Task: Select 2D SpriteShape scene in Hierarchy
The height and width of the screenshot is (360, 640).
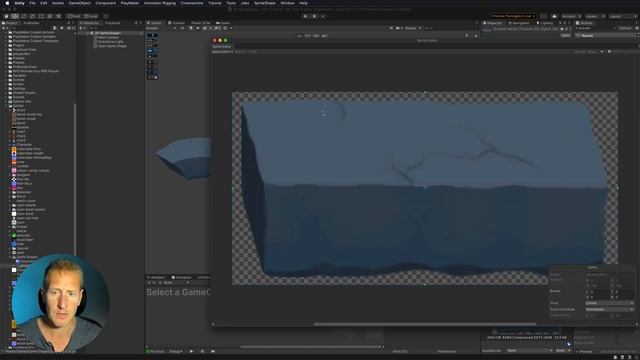Action: pyautogui.click(x=107, y=33)
